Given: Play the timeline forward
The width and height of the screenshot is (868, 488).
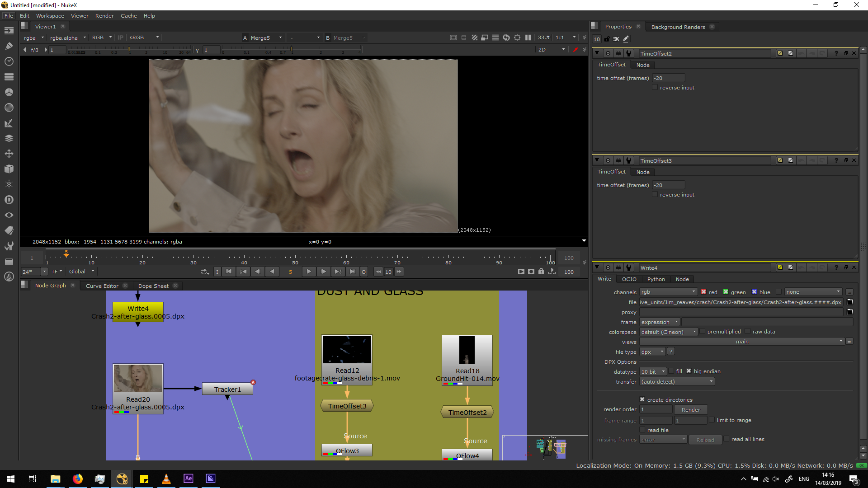Looking at the screenshot, I should (309, 272).
